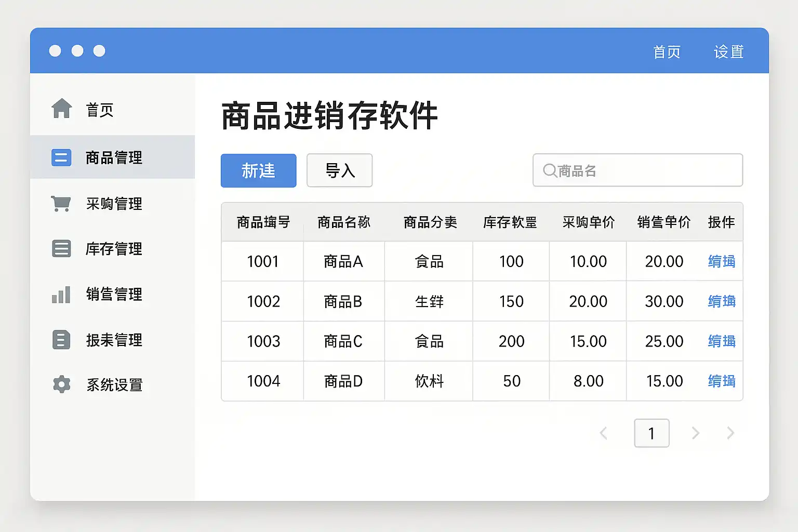Click the blue 新建 button
Image resolution: width=798 pixels, height=532 pixels.
pos(258,170)
